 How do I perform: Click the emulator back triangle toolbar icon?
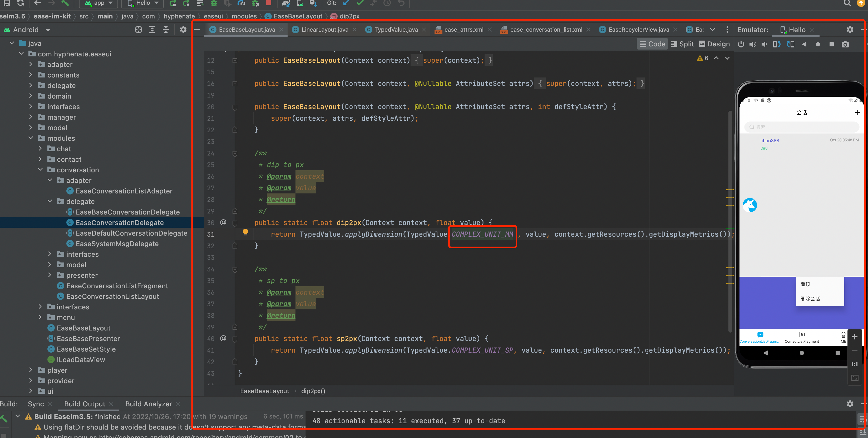[x=804, y=44]
